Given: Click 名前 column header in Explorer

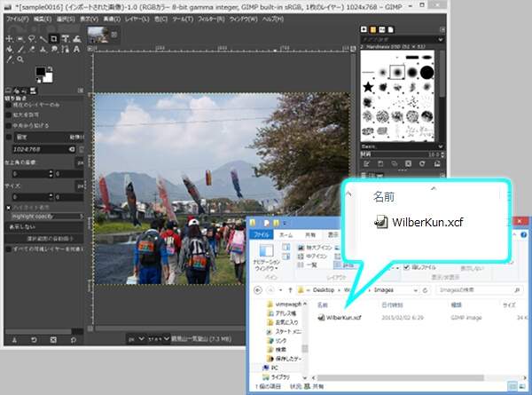Looking at the screenshot, I should [x=323, y=305].
